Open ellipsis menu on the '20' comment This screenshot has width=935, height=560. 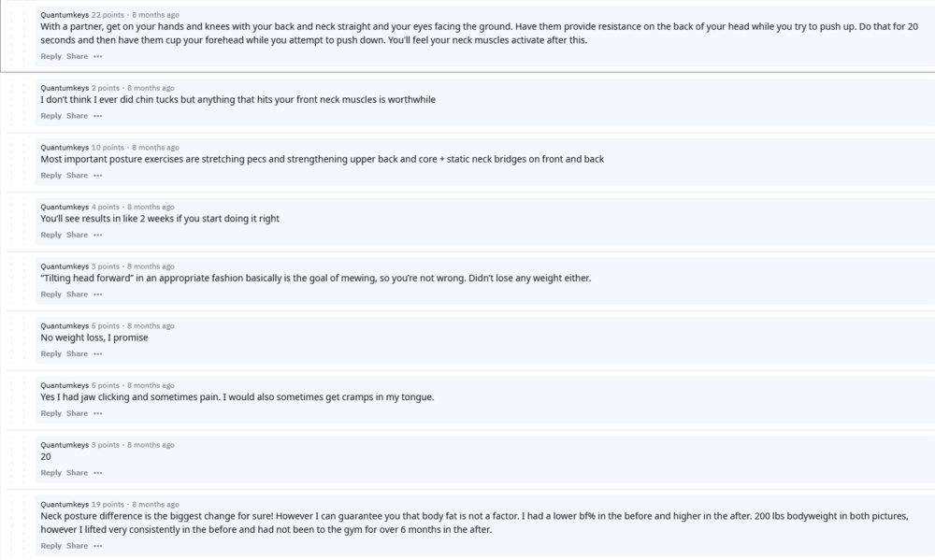pos(98,473)
